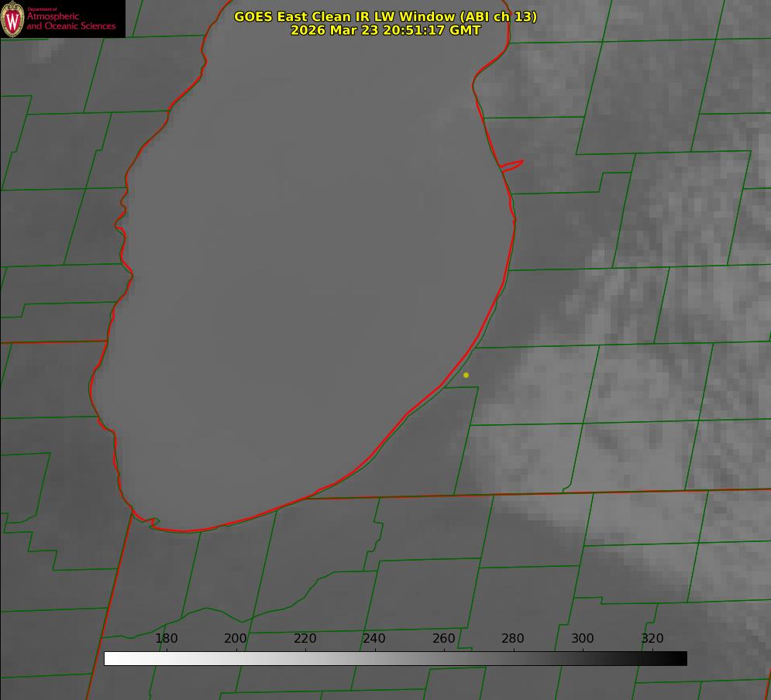Click the 280 colorbar tick label
This screenshot has width=771, height=700.
tap(513, 638)
